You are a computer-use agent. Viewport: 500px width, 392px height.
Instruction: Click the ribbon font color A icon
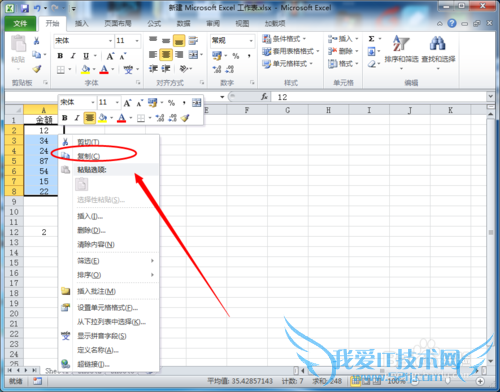pos(104,69)
